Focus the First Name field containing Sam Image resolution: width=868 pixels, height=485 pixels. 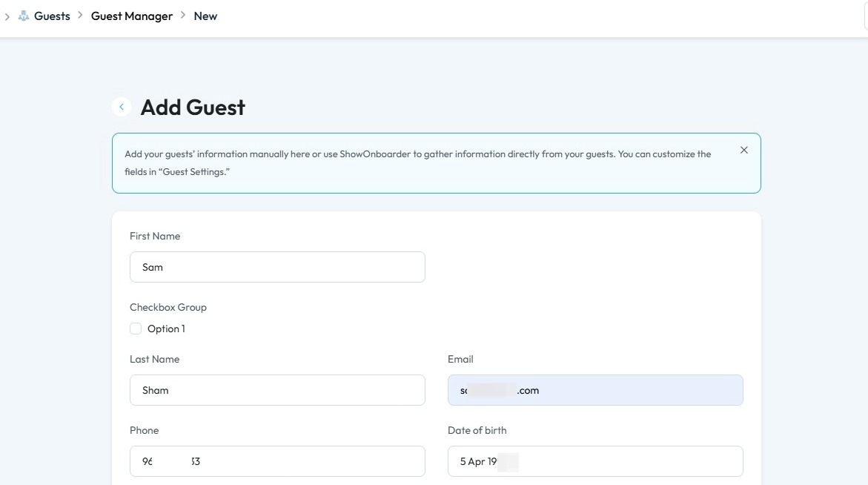click(277, 267)
